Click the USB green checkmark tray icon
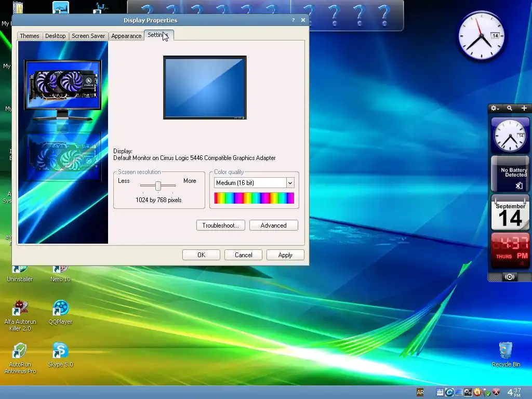The image size is (532, 399). (486, 393)
